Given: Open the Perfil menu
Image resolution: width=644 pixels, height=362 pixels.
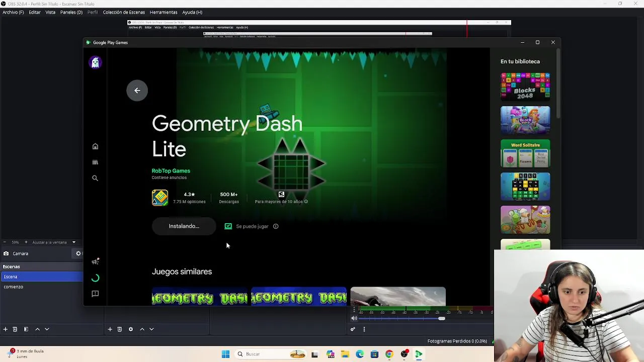Looking at the screenshot, I should click(x=93, y=12).
